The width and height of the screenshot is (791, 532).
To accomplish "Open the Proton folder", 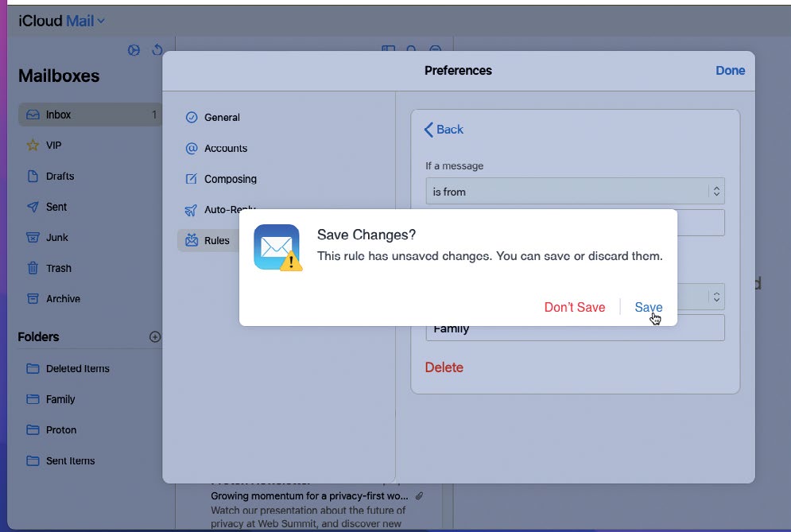I will pyautogui.click(x=60, y=430).
